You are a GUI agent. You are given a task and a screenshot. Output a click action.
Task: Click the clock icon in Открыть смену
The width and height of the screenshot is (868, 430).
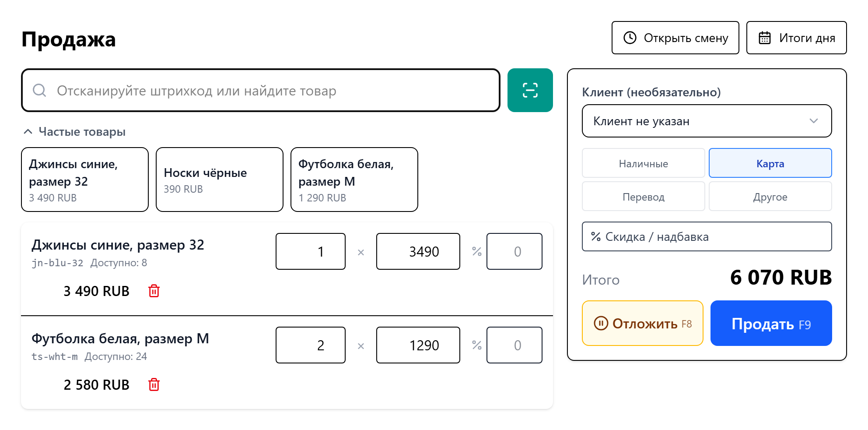click(630, 38)
